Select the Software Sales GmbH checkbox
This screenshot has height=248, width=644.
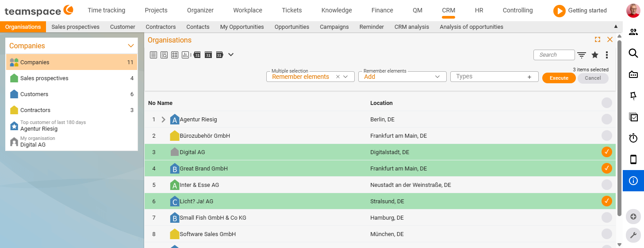coord(607,234)
